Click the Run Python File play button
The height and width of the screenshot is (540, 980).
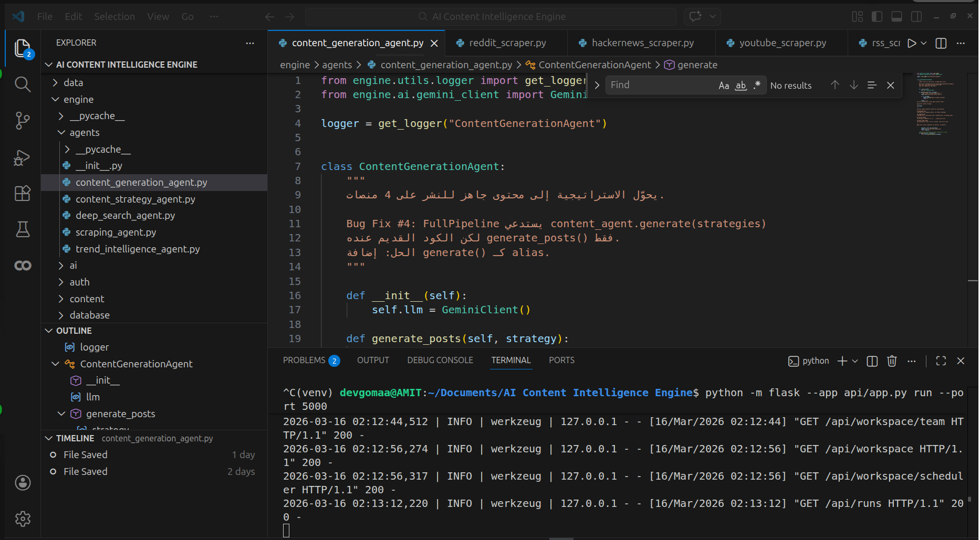click(x=912, y=43)
